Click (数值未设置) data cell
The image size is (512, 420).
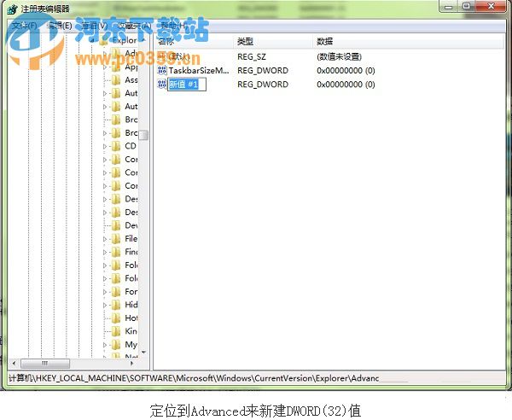[x=339, y=57]
